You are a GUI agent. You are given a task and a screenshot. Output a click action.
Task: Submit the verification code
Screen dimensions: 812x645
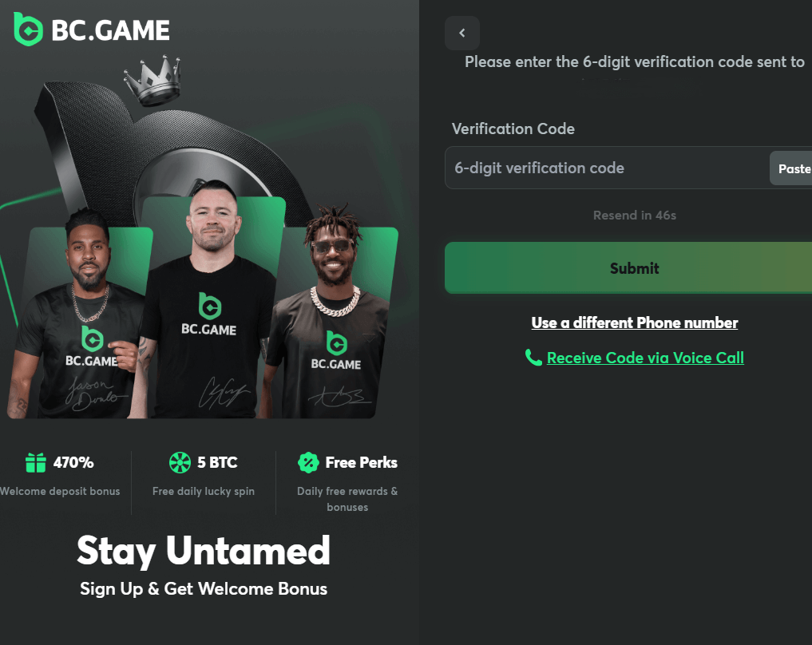tap(628, 267)
